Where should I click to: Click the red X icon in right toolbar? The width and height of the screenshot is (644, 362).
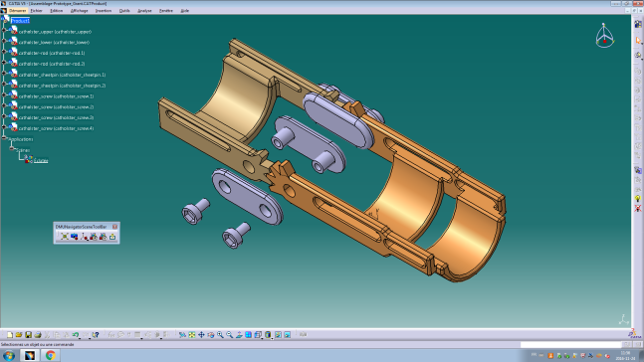638,209
